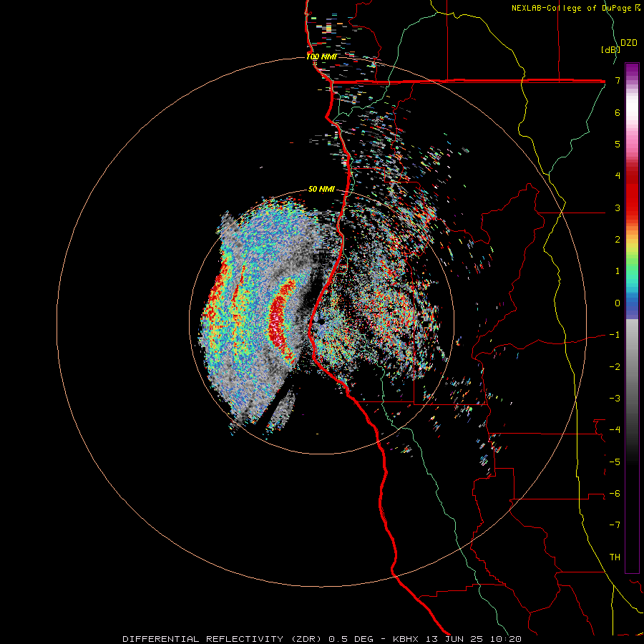Click the legend tick value 5
This screenshot has height=644, width=644.
(618, 144)
